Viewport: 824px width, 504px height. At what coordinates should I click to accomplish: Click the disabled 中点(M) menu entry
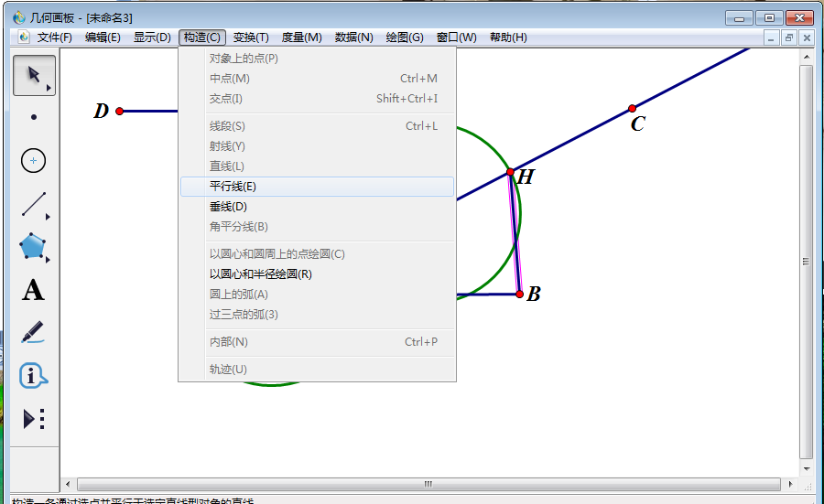click(317, 79)
